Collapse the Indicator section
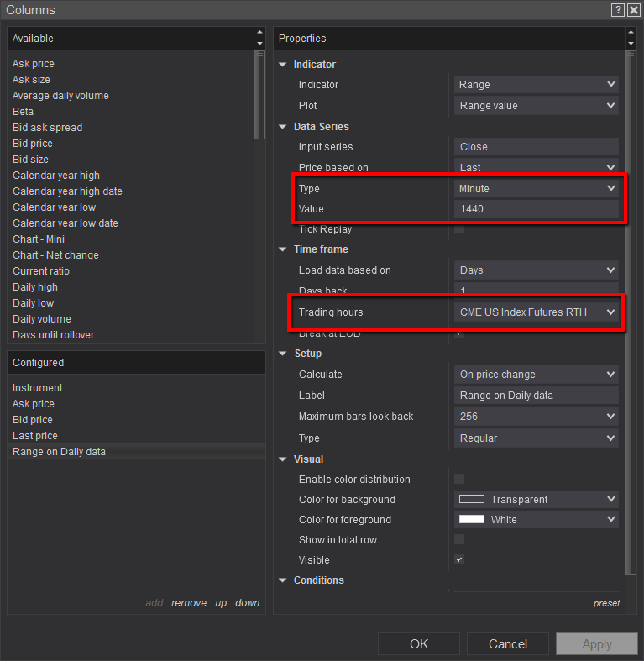This screenshot has height=661, width=644. coord(283,65)
